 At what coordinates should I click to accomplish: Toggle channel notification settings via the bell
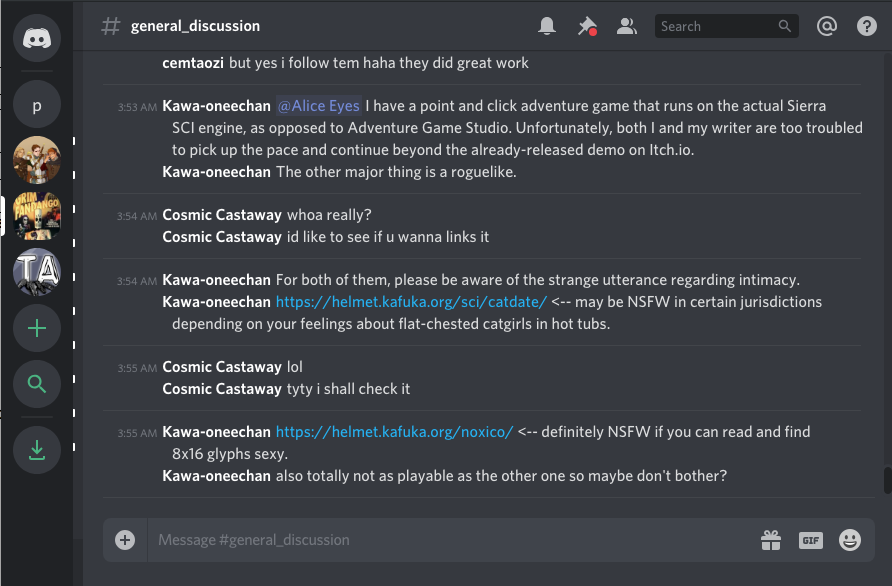pyautogui.click(x=547, y=26)
